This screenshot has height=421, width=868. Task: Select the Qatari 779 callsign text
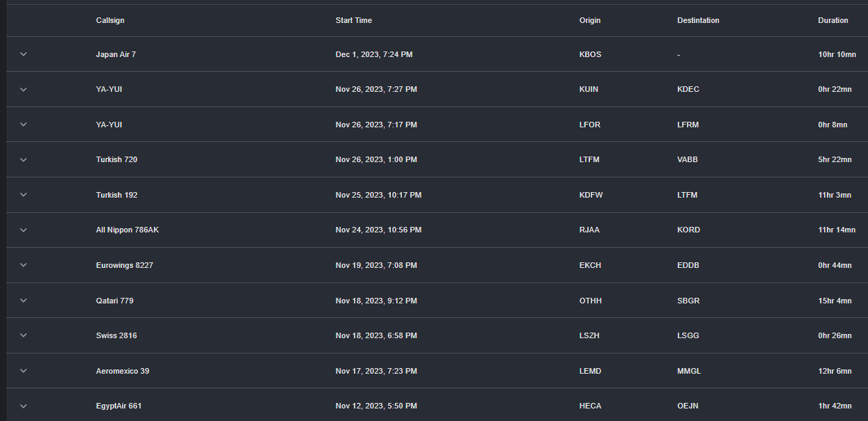[x=115, y=301]
